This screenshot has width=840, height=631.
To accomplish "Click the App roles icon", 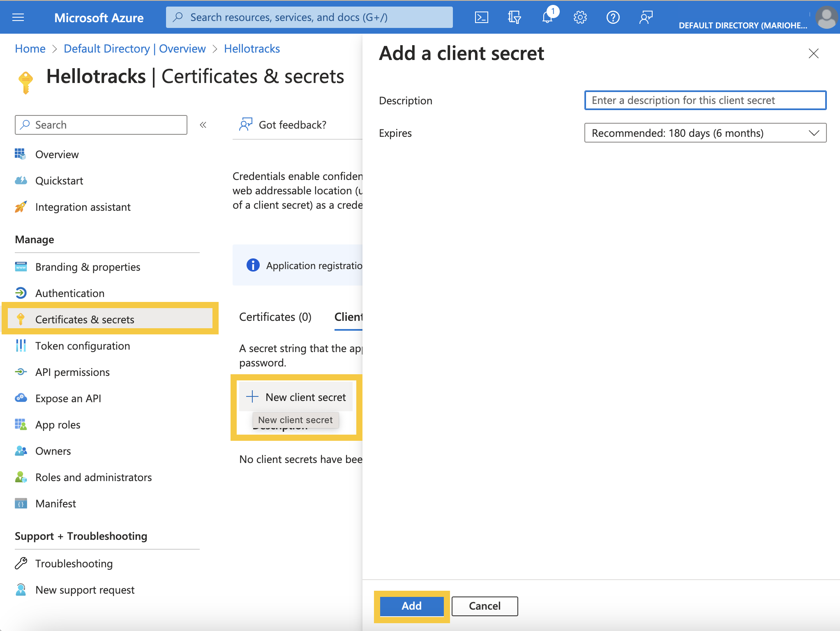I will click(21, 424).
